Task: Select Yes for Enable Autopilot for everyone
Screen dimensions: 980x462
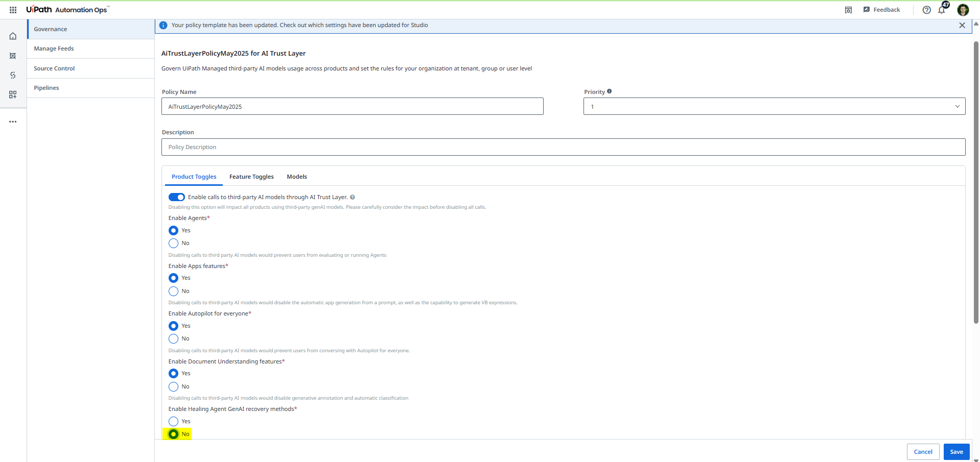Action: (174, 326)
